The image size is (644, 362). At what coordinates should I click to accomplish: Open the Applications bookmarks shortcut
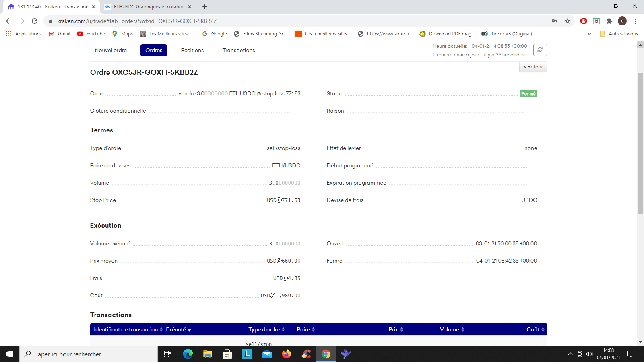(x=24, y=34)
